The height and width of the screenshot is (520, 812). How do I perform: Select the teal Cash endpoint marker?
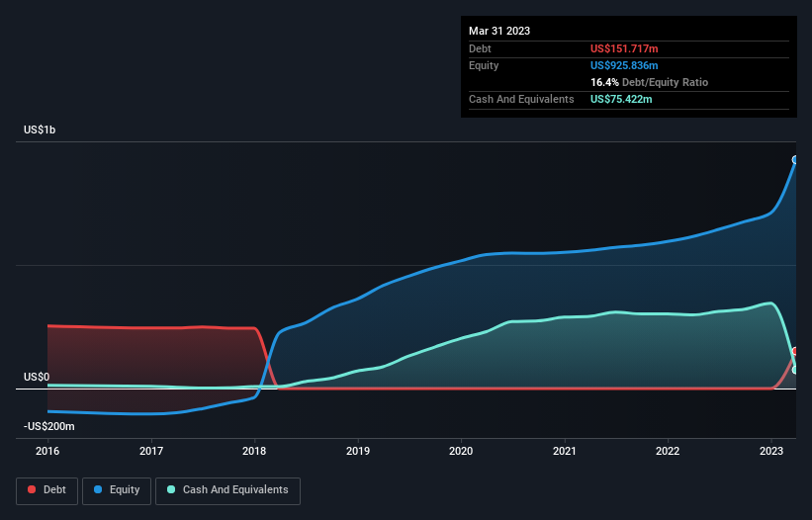click(x=795, y=370)
